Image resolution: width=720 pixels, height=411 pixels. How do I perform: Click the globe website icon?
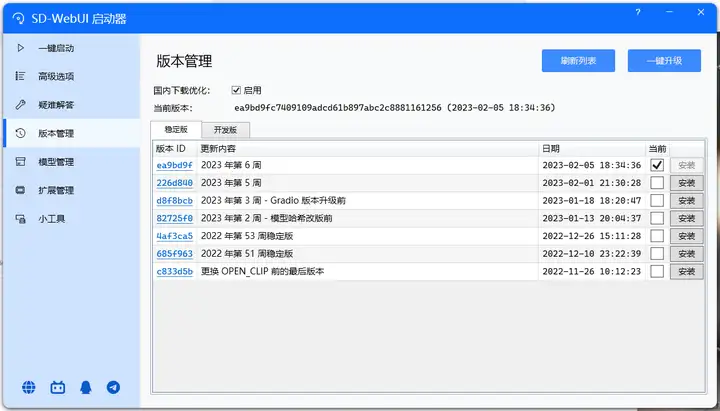28,387
